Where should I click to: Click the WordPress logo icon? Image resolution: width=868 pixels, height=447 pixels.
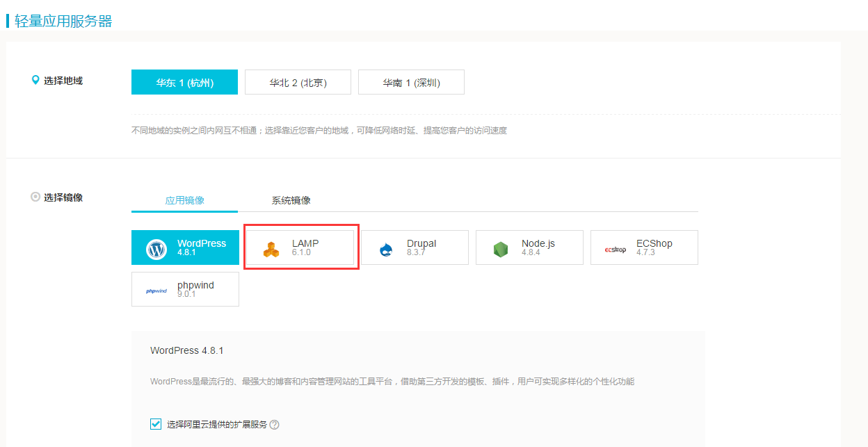(x=156, y=250)
